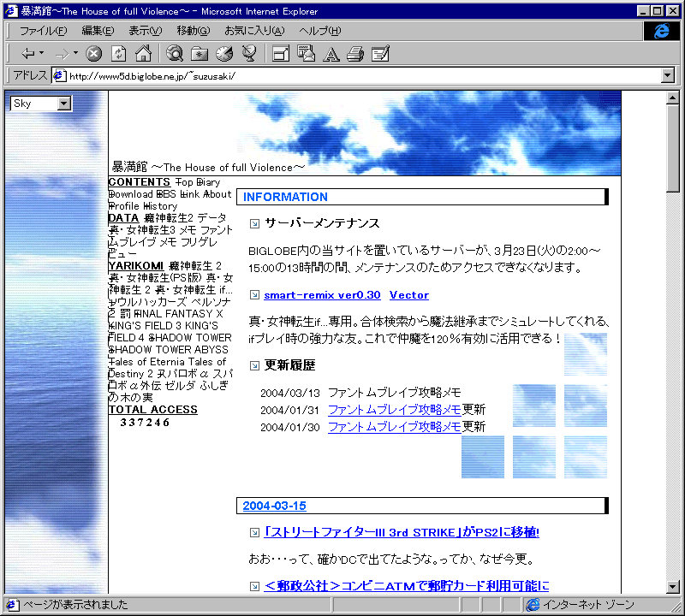Open the 郵政公社 コンビニATM news link
Viewport: 685px width, 616px height.
tap(406, 586)
